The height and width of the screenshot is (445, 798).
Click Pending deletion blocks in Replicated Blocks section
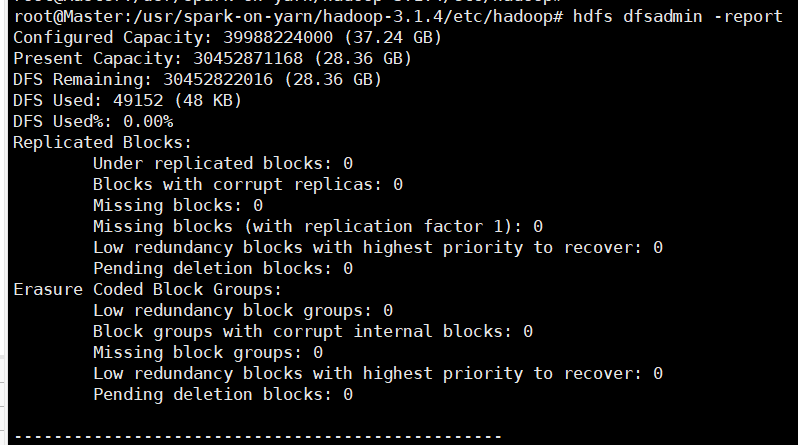pyautogui.click(x=222, y=268)
